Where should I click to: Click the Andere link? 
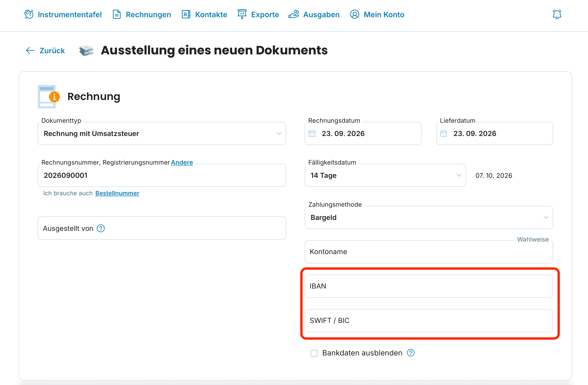[x=182, y=162]
